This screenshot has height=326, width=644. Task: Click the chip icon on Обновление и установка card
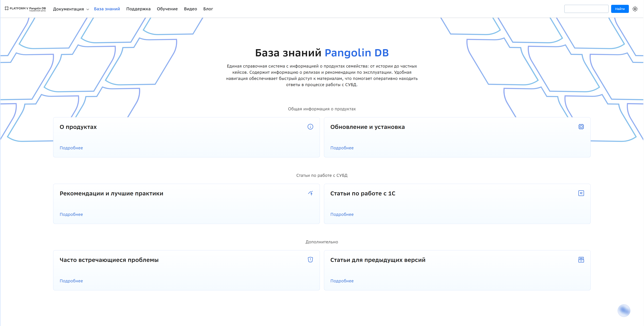(x=581, y=127)
